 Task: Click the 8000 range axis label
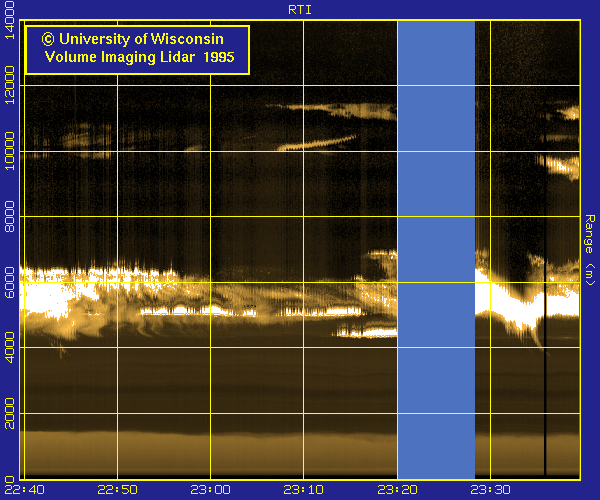pyautogui.click(x=9, y=217)
